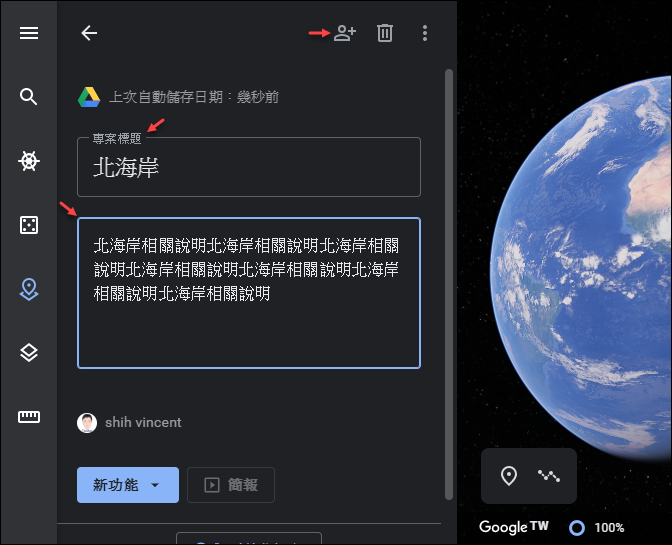The image size is (672, 545).
Task: Select the draw line or shape tool
Action: 549,476
